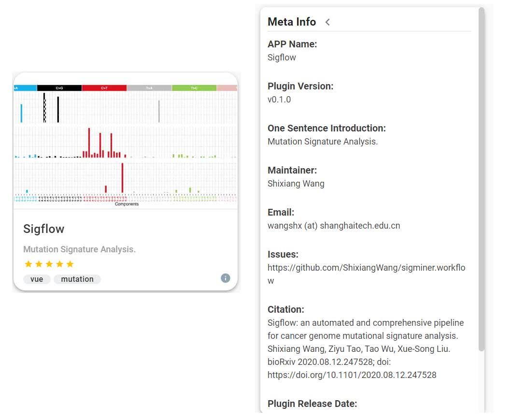Select the mutation tag chip

point(77,279)
